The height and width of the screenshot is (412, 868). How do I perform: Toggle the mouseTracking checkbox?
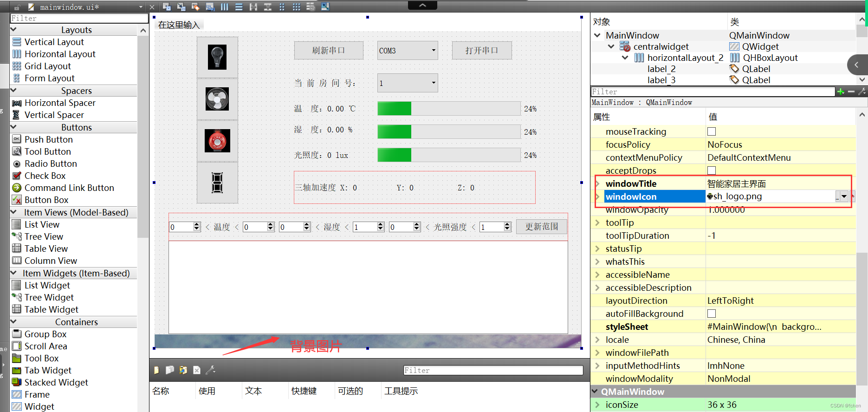point(712,131)
